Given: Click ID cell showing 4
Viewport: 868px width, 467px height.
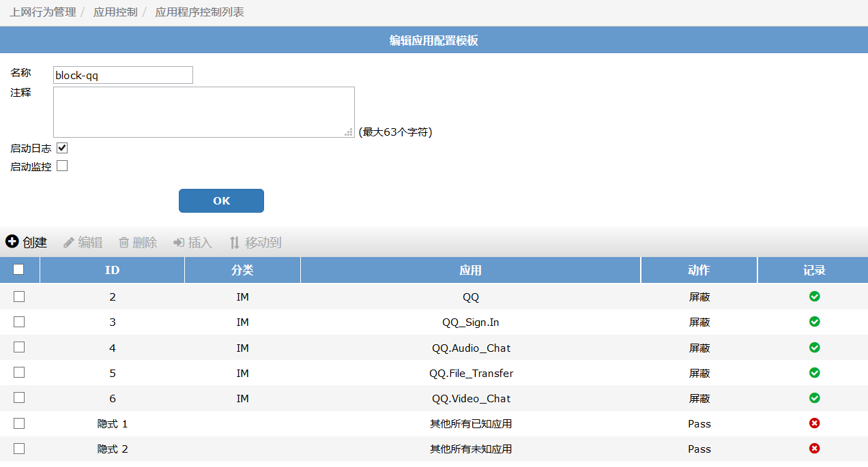Looking at the screenshot, I should (113, 348).
